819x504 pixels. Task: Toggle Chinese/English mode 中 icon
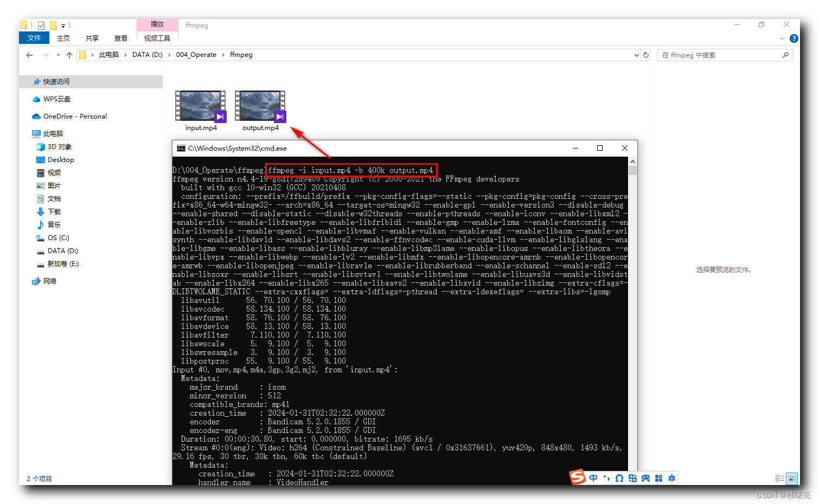click(593, 478)
